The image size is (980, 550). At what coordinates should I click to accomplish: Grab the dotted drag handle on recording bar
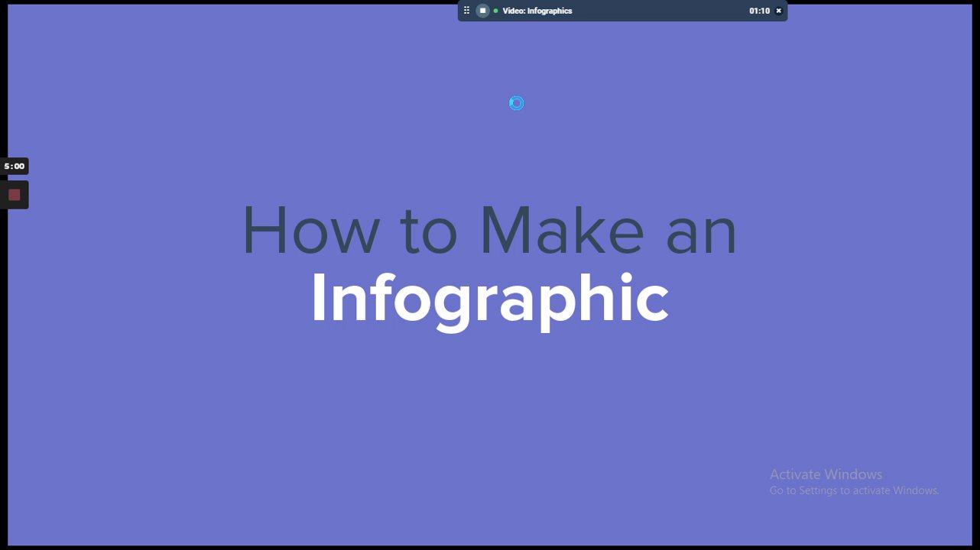pos(467,11)
